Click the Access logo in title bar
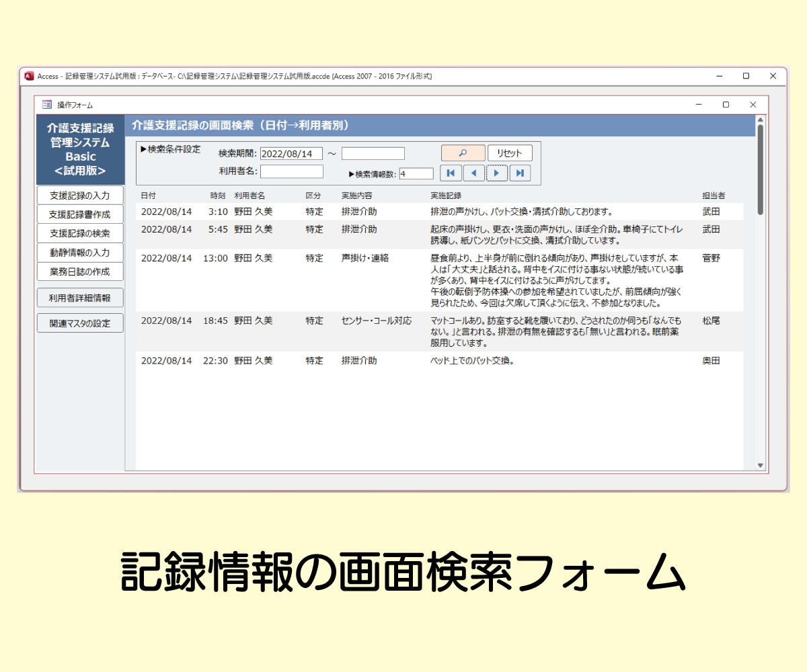Image resolution: width=807 pixels, height=672 pixels. 29,76
